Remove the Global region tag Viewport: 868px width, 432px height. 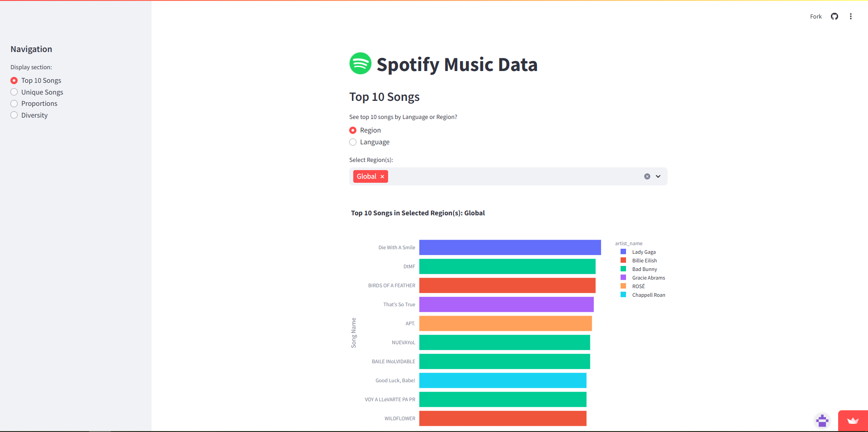click(x=382, y=176)
